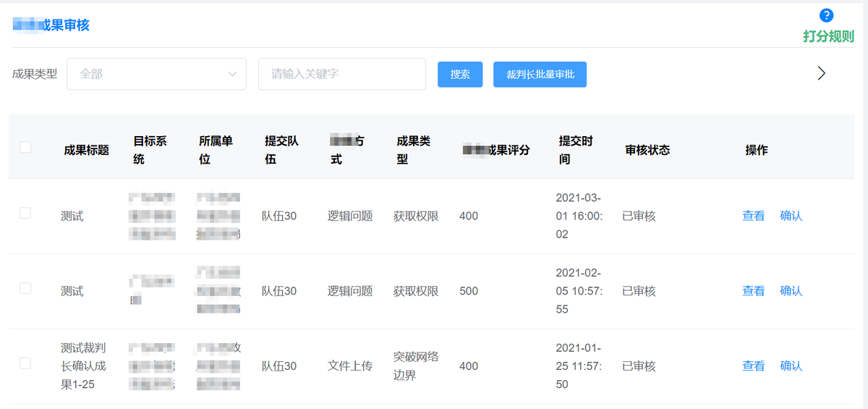Image resolution: width=868 pixels, height=409 pixels.
Task: Expand the 成果类型 dropdown showing 全部
Action: pyautogui.click(x=157, y=74)
